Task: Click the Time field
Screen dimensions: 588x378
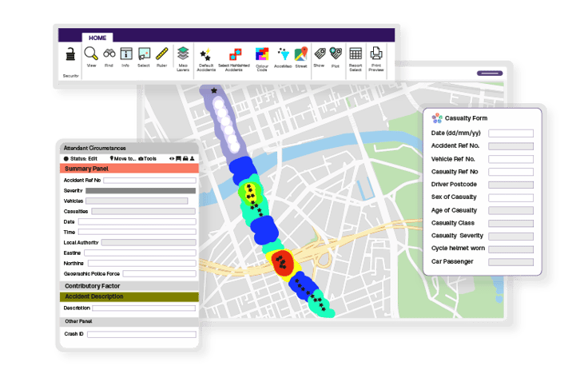Action: [x=137, y=232]
